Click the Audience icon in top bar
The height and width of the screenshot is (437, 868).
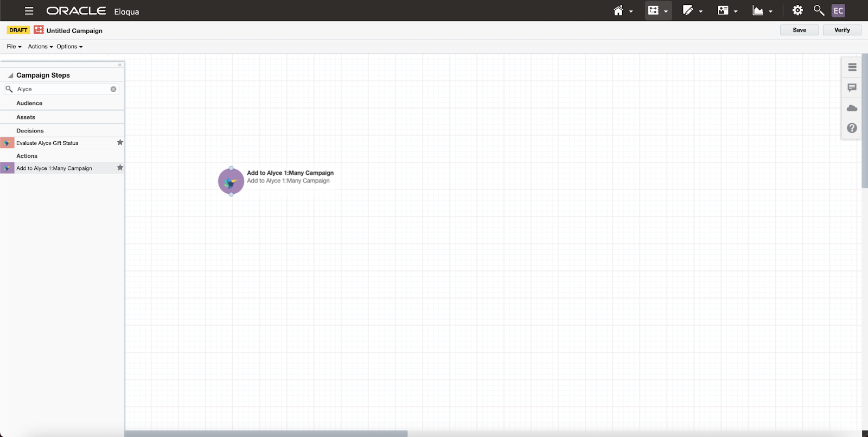pyautogui.click(x=723, y=10)
